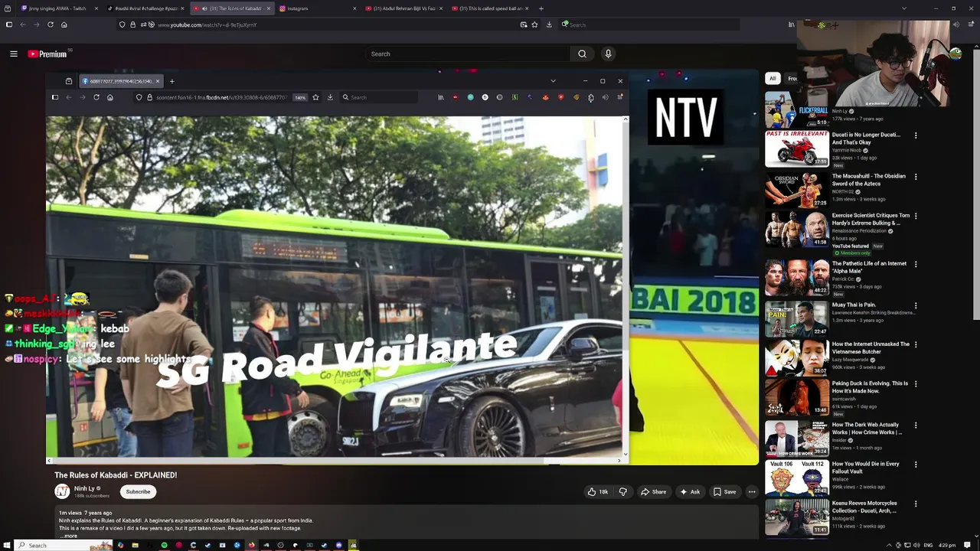Expand the tab list chevron in fbcdn window
This screenshot has height=551, width=980.
tap(553, 81)
